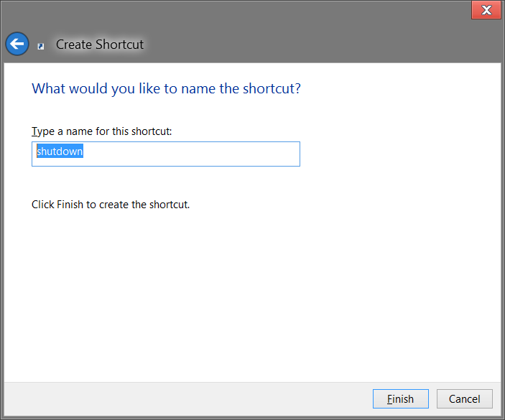Click the small shortcut icon beside the title

point(41,46)
